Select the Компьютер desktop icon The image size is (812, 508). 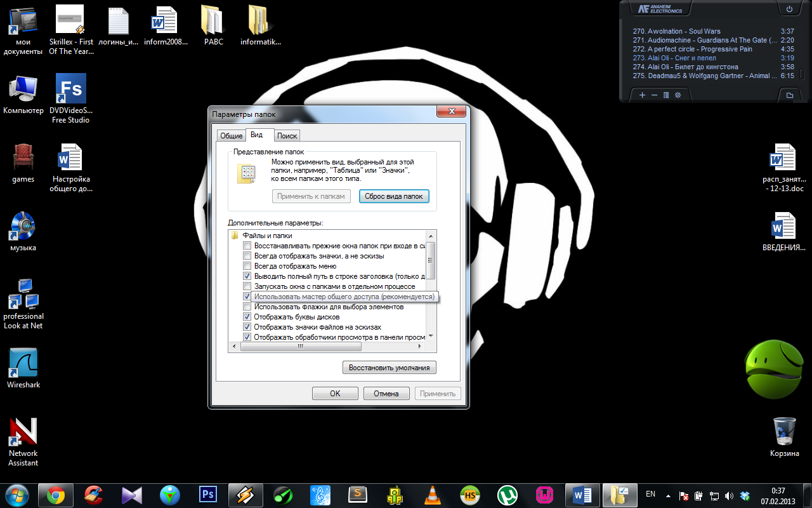pos(23,95)
